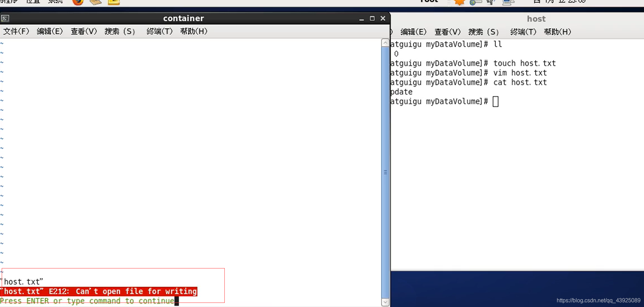Open the 终端(T) menu in container window
This screenshot has width=644, height=307.
click(159, 31)
